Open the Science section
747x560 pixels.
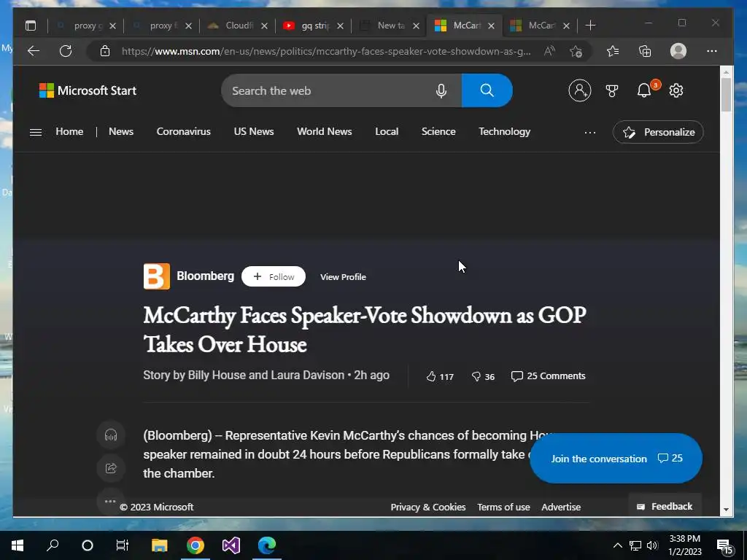pyautogui.click(x=438, y=132)
